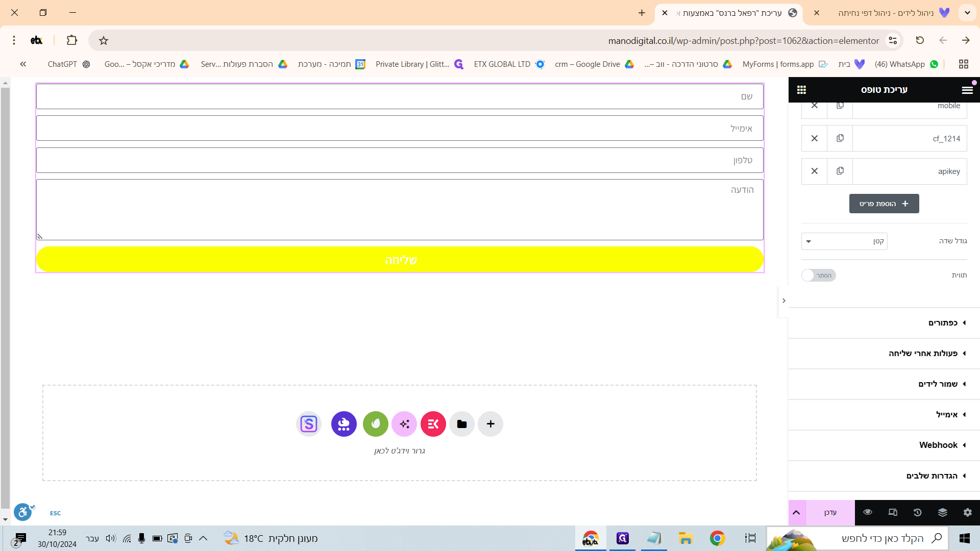The image size is (980, 551).
Task: Open the navigator layers icon
Action: (943, 512)
